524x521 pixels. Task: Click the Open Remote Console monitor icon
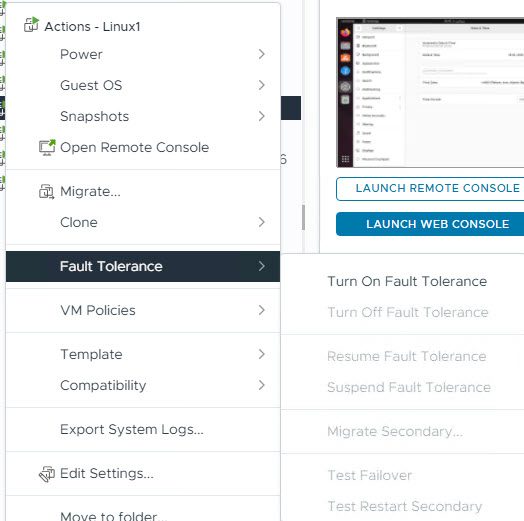(x=47, y=147)
